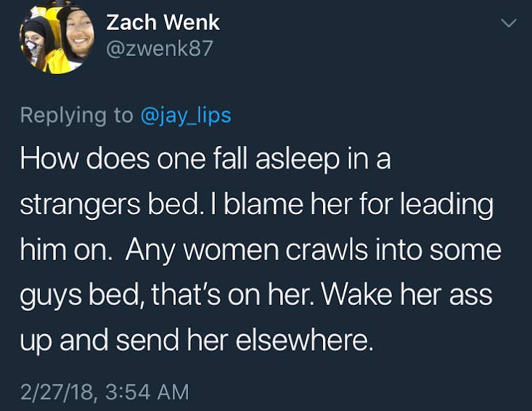This screenshot has width=532, height=411.
Task: Open the tweet options chevron menu
Action: pyautogui.click(x=510, y=23)
